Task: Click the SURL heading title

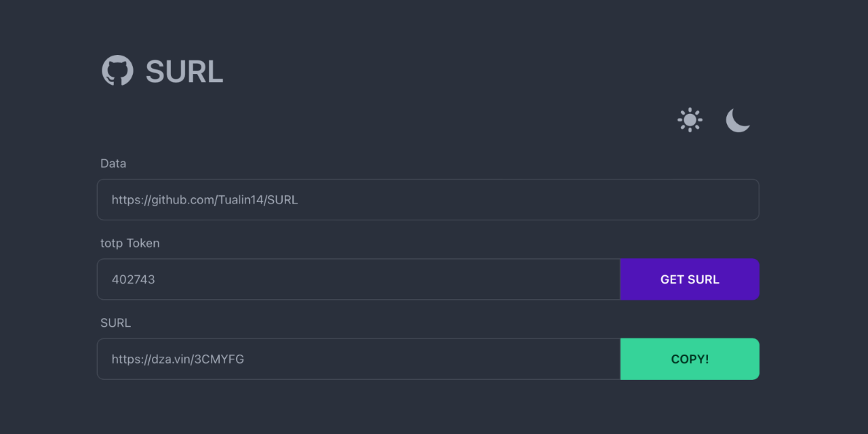Action: (184, 71)
